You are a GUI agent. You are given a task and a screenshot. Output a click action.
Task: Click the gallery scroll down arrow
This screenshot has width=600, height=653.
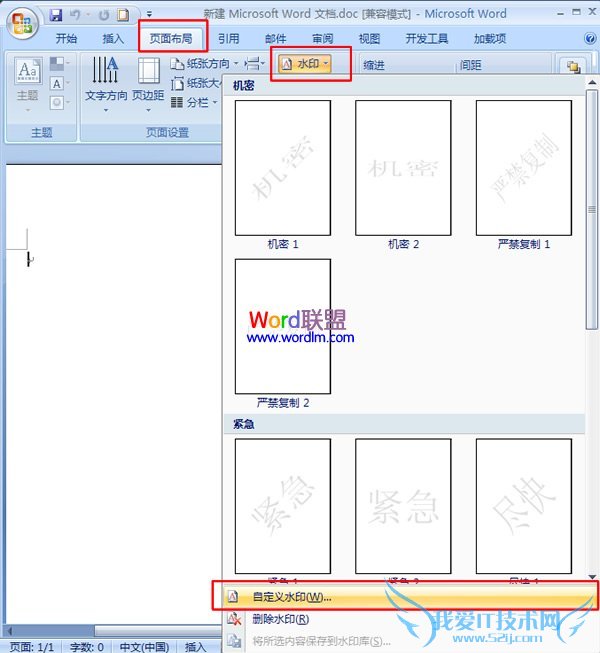[x=592, y=577]
